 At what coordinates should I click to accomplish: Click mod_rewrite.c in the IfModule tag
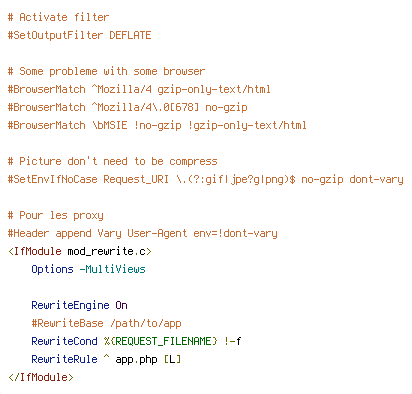107,251
